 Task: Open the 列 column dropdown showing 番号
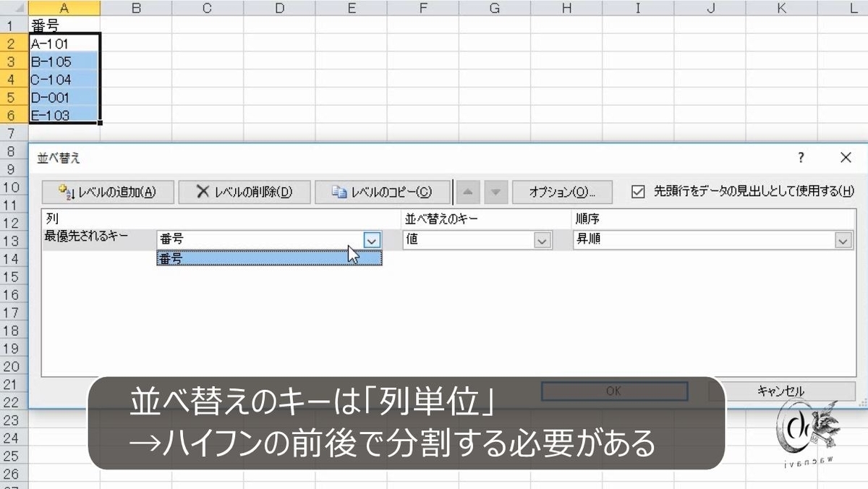(x=371, y=239)
